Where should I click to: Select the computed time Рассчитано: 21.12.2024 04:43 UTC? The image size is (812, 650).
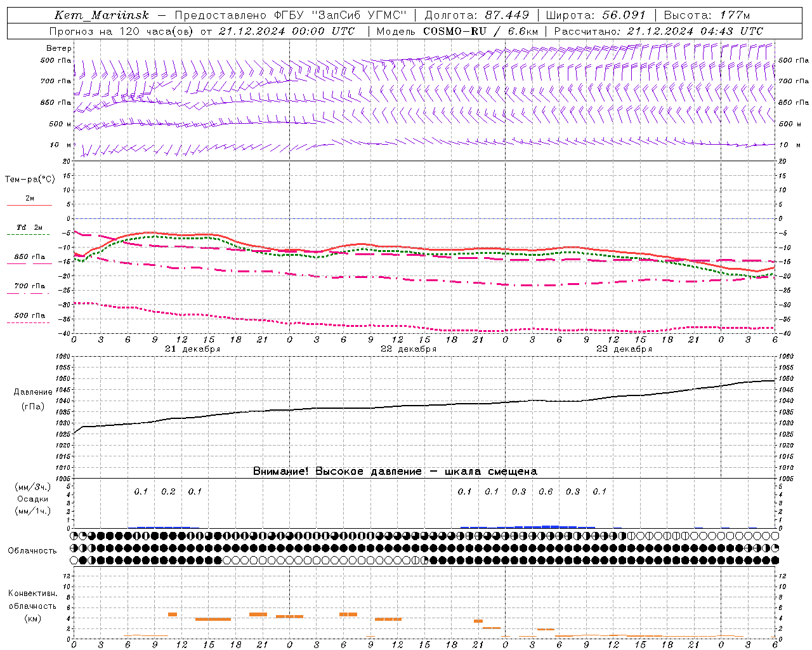coord(658,31)
